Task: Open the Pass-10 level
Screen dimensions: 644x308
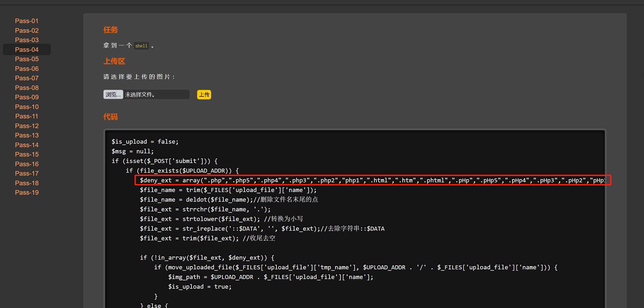Action: pos(27,107)
